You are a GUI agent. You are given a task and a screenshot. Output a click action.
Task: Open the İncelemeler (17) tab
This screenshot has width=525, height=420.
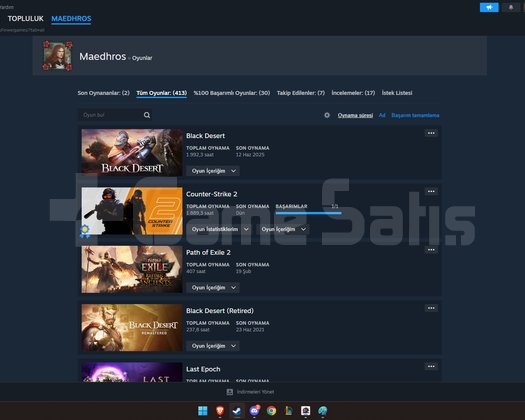point(353,93)
